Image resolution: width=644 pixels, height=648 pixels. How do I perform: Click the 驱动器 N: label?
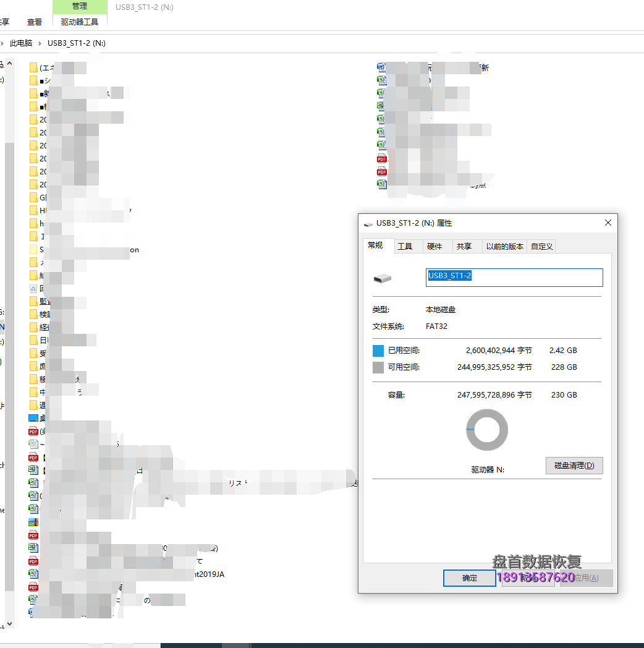pos(488,469)
